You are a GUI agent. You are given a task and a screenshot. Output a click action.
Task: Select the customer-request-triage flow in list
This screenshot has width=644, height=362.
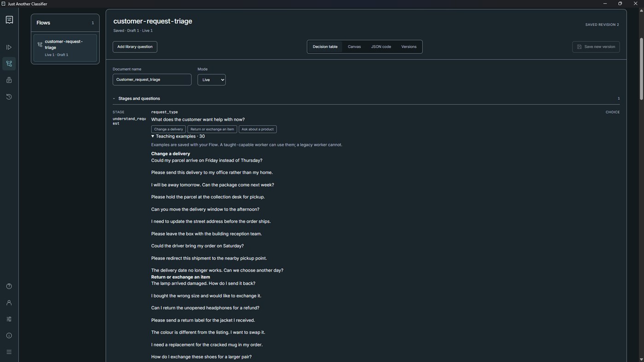pyautogui.click(x=65, y=48)
